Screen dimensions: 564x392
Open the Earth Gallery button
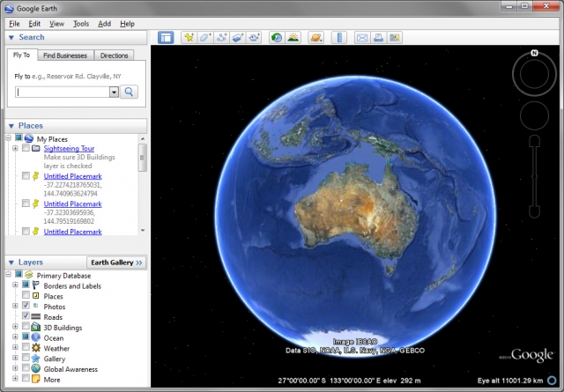(x=116, y=263)
